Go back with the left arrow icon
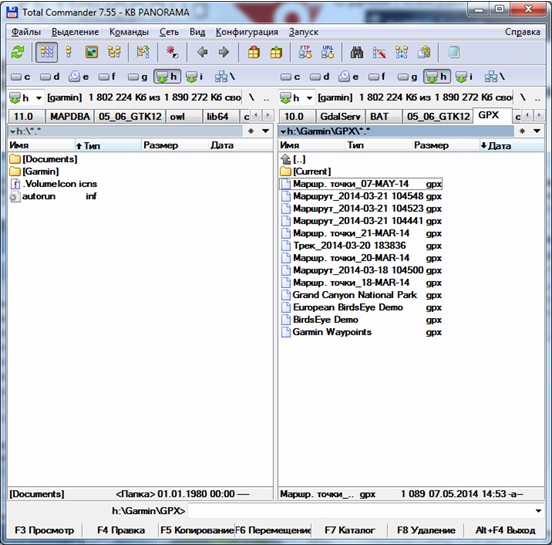This screenshot has height=545, width=552. [x=202, y=52]
